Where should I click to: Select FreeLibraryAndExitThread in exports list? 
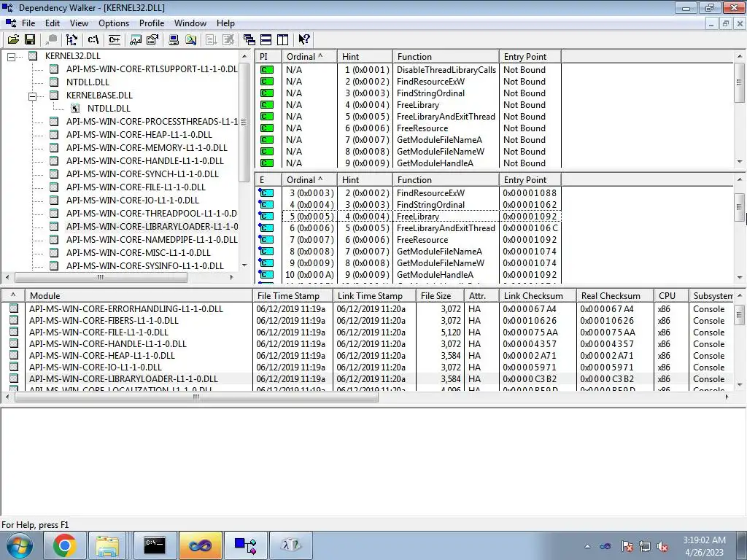(446, 227)
